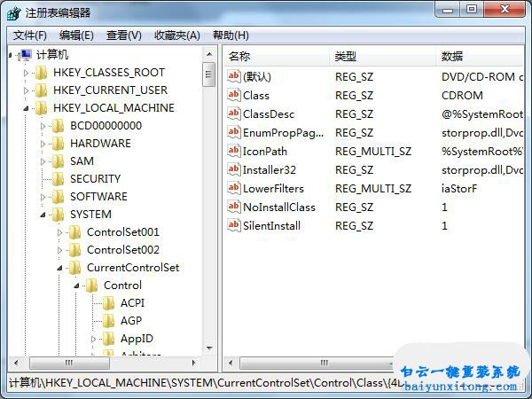
Task: Click the value pane horizontal scroll left arrow
Action: 231,363
